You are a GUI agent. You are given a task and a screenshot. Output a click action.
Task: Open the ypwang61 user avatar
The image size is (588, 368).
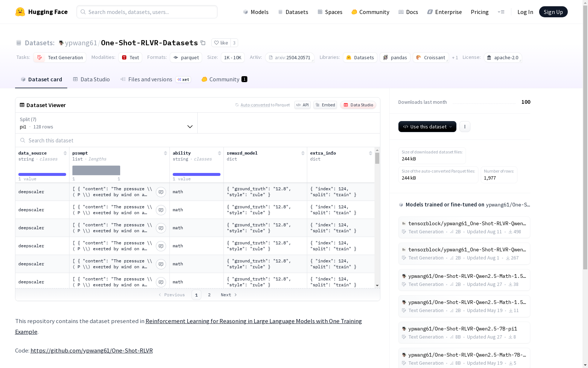pyautogui.click(x=61, y=43)
